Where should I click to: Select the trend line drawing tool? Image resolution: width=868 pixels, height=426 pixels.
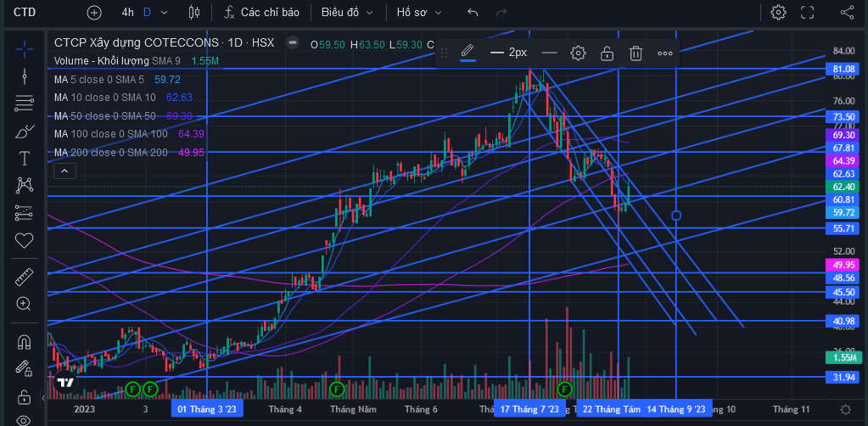pos(25,76)
